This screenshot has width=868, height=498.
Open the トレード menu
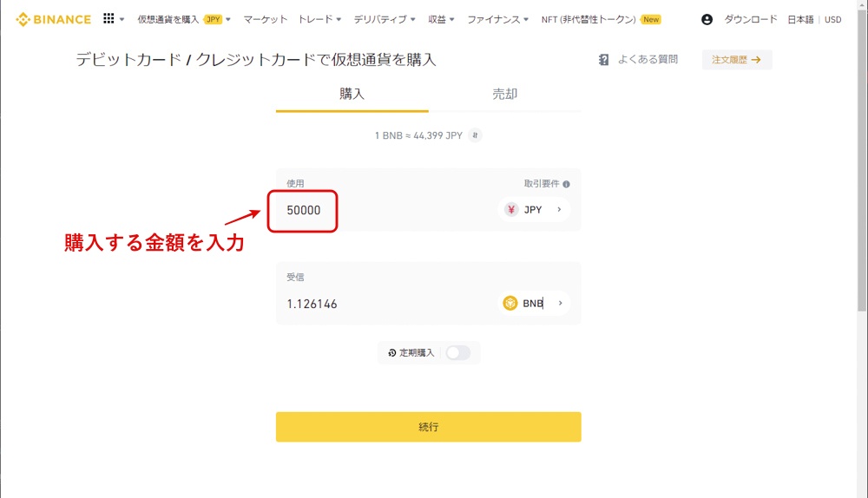319,19
